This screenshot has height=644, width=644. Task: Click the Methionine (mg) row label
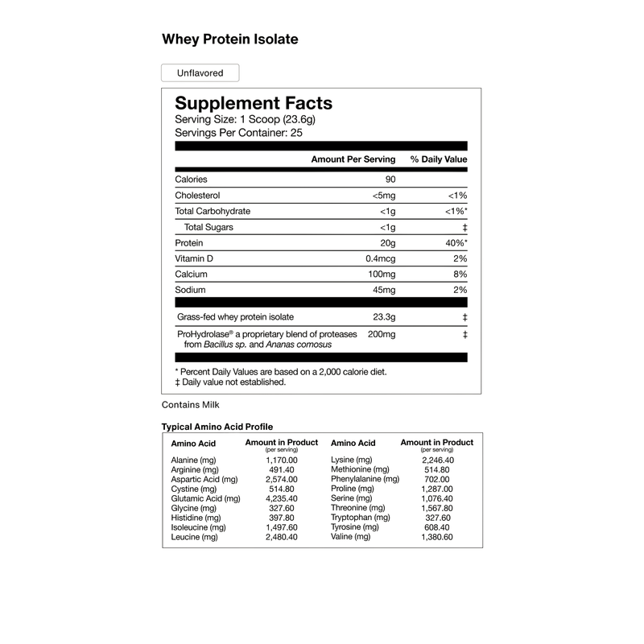click(x=360, y=469)
